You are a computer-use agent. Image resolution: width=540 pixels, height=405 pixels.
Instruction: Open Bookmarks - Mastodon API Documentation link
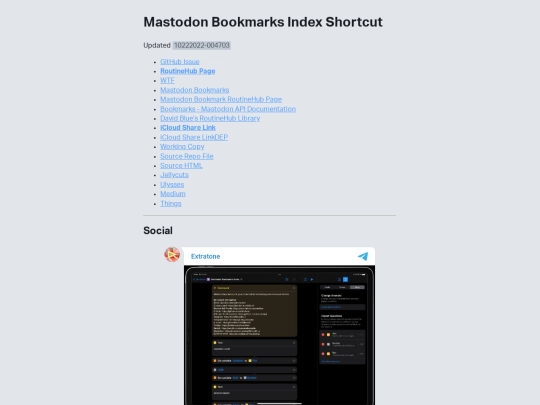[x=228, y=109]
